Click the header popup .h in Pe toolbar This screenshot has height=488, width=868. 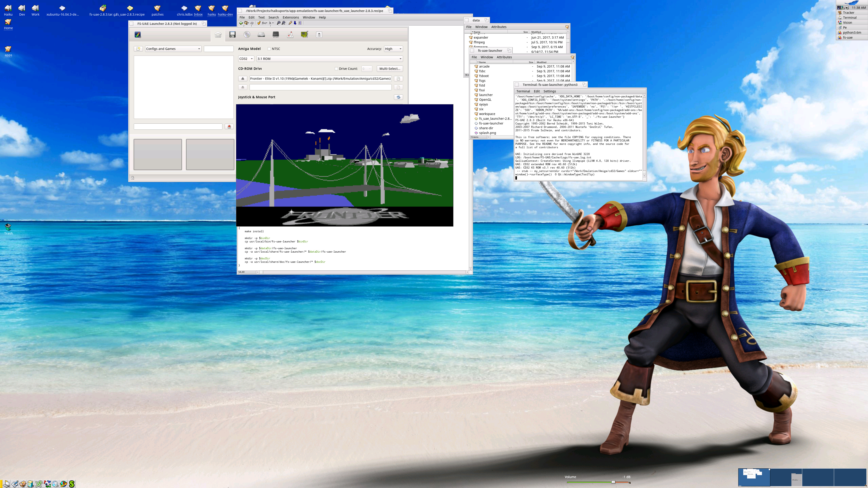271,23
